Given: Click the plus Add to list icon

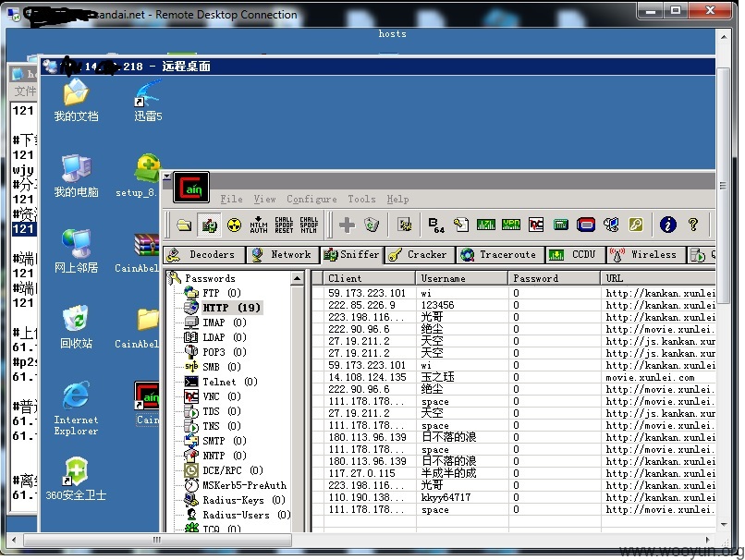Looking at the screenshot, I should [347, 225].
